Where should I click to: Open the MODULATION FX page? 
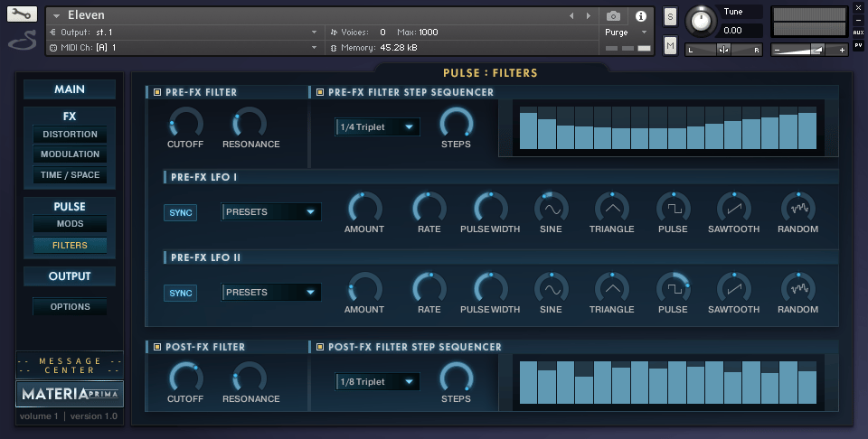click(x=70, y=154)
